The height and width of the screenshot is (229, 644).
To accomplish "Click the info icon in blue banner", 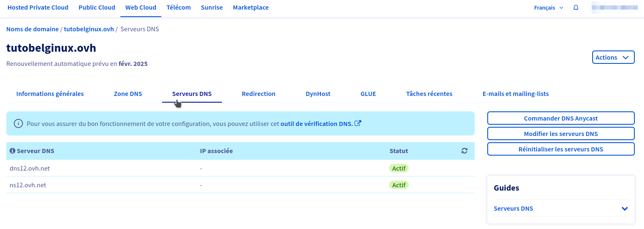I will click(18, 123).
